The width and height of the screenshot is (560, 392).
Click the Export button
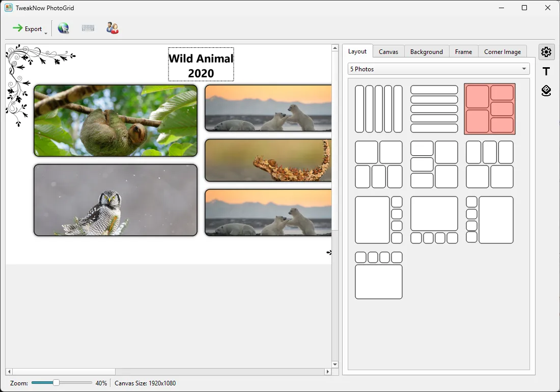pos(27,29)
